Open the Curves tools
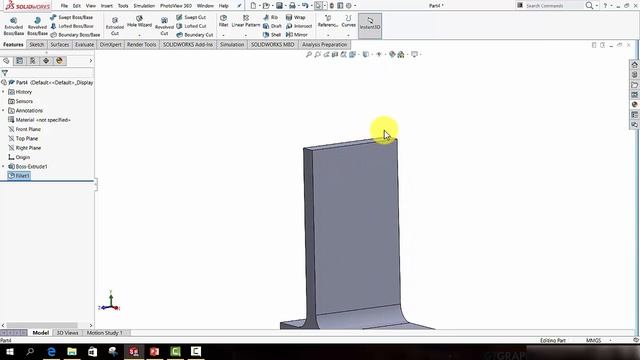This screenshot has height=360, width=640. pos(348,21)
